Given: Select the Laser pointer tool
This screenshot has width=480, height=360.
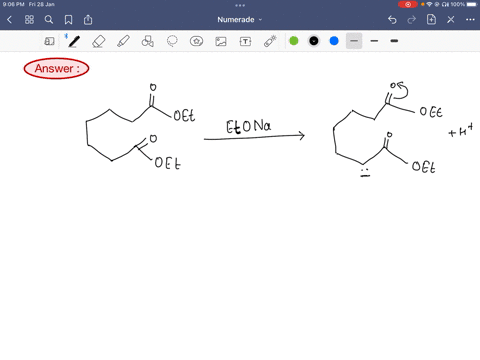Looking at the screenshot, I should click(x=270, y=41).
